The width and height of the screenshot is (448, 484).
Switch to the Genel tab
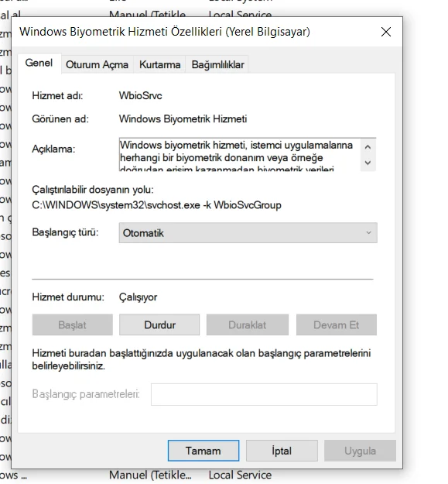click(x=39, y=64)
